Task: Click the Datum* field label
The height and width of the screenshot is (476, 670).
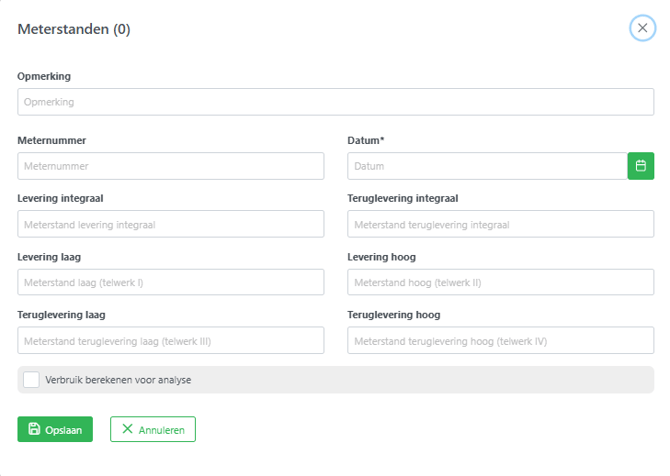Action: click(x=366, y=141)
